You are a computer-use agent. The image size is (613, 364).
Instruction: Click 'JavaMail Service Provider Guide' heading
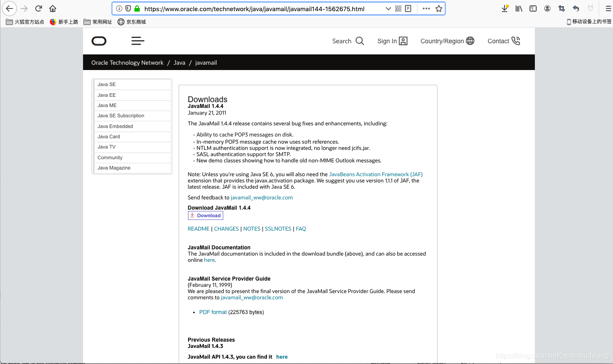(x=229, y=279)
